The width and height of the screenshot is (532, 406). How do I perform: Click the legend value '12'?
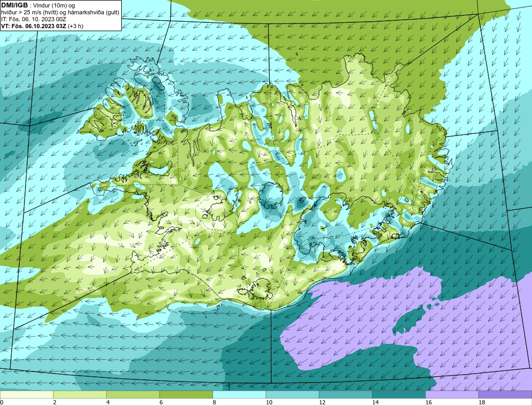click(x=322, y=402)
